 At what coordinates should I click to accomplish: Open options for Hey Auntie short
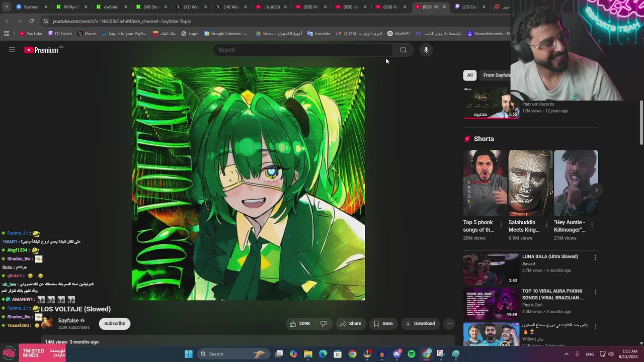coord(592,225)
